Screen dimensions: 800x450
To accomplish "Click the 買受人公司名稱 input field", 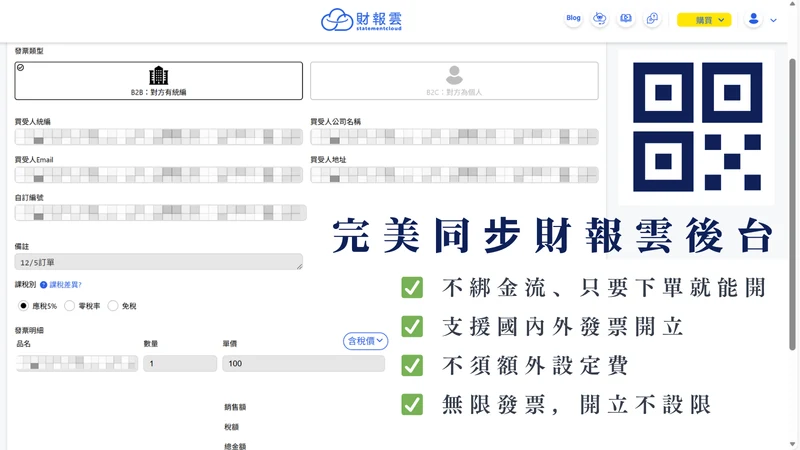I will coord(454,137).
